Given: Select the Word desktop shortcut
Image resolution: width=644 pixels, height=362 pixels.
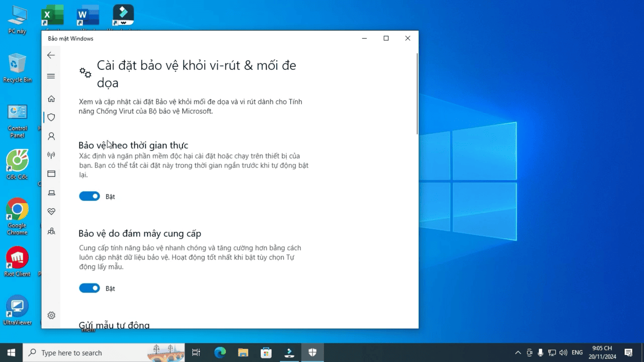Looking at the screenshot, I should (x=88, y=16).
